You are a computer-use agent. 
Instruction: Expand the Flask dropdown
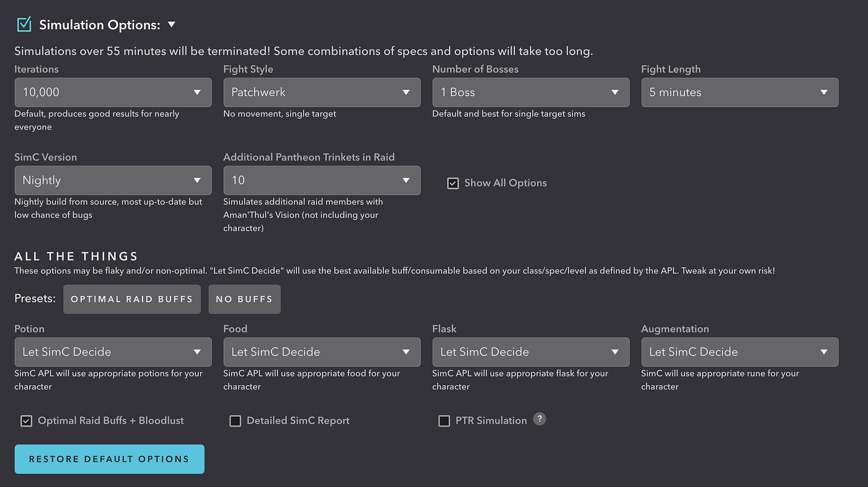click(530, 352)
